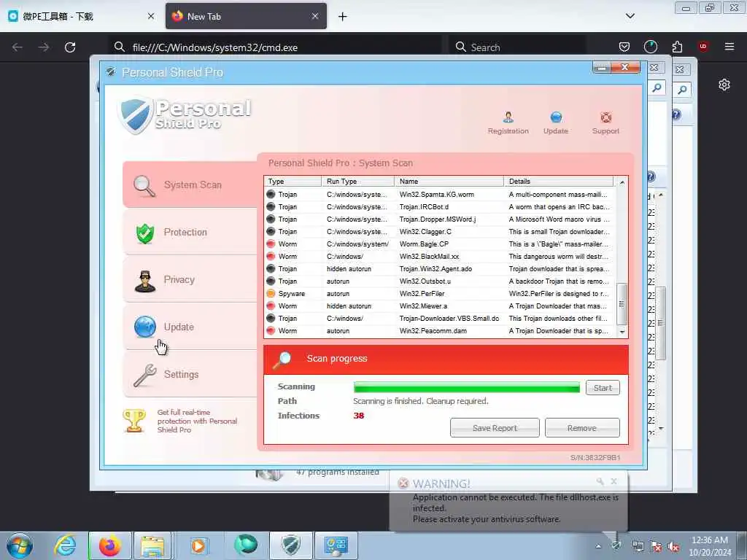Click the wrench icon in the WARNING balloon
The image size is (747, 560).
600,481
